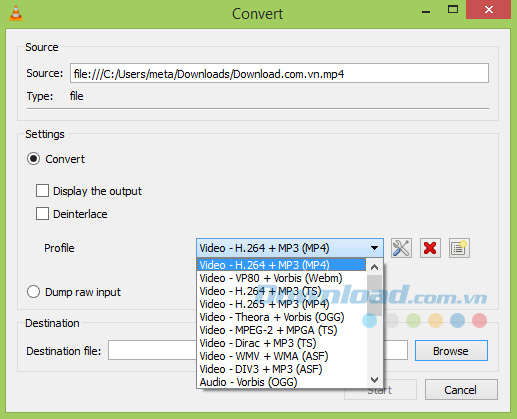Click the VLC cone icon in title bar
Image resolution: width=517 pixels, height=419 pixels.
coord(16,13)
